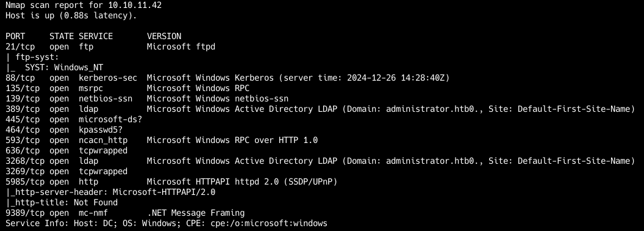Click the ncacn_http service on port 593

pyautogui.click(x=103, y=141)
